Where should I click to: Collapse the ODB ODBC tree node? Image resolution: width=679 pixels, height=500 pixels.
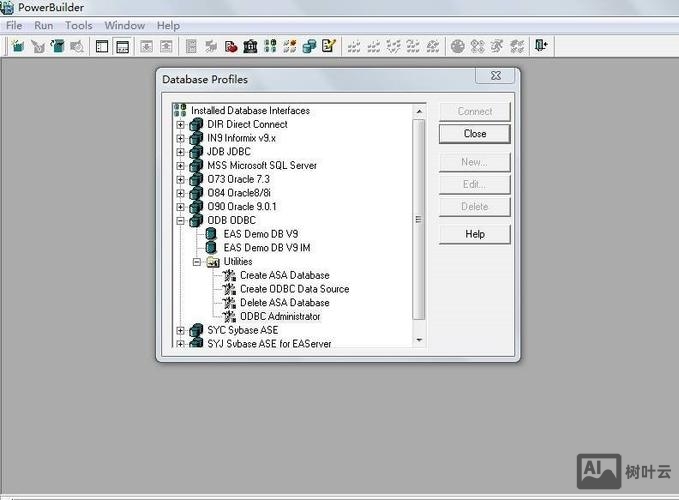(181, 221)
